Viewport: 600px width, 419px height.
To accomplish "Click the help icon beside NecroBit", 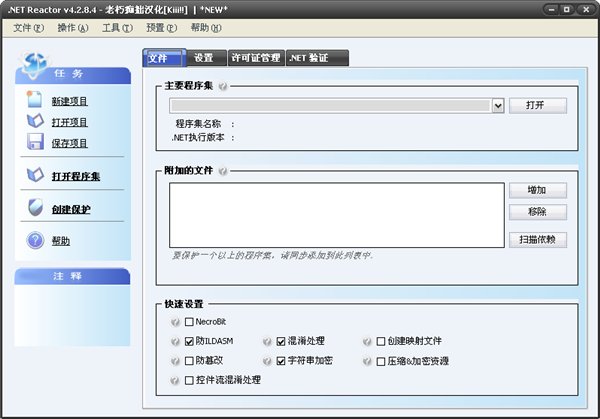I will point(175,322).
